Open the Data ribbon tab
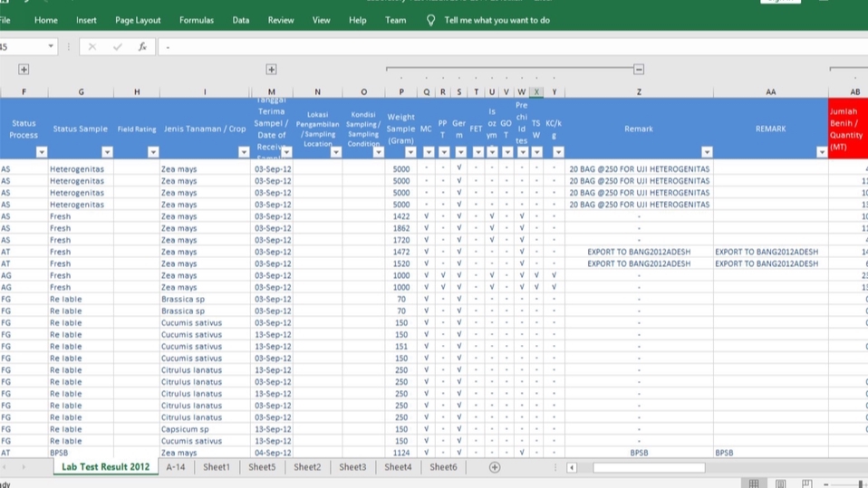The image size is (868, 488). (241, 21)
